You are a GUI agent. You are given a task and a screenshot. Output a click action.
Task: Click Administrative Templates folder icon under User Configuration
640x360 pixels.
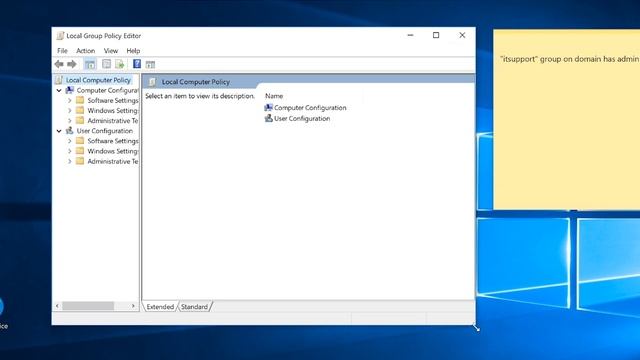(x=80, y=161)
